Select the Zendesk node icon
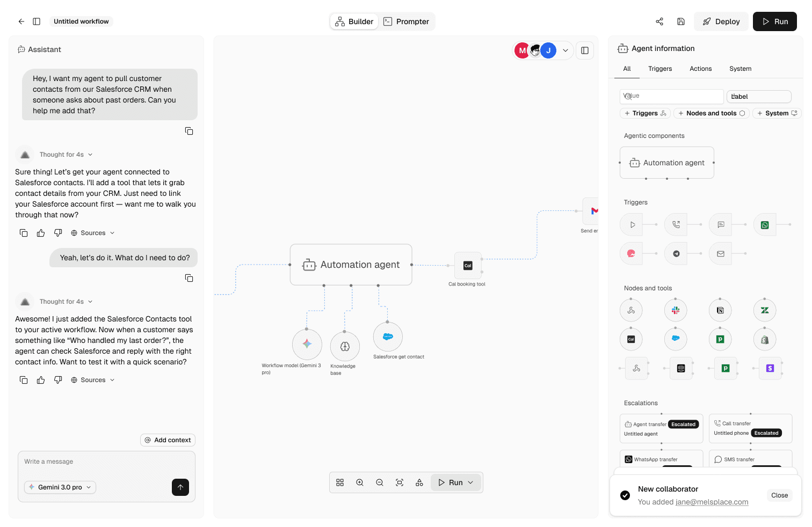812x527 pixels. coord(765,310)
